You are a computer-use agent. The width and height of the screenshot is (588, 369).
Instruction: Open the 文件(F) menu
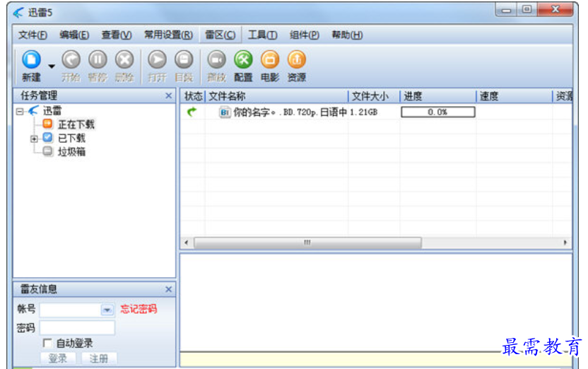coord(33,35)
